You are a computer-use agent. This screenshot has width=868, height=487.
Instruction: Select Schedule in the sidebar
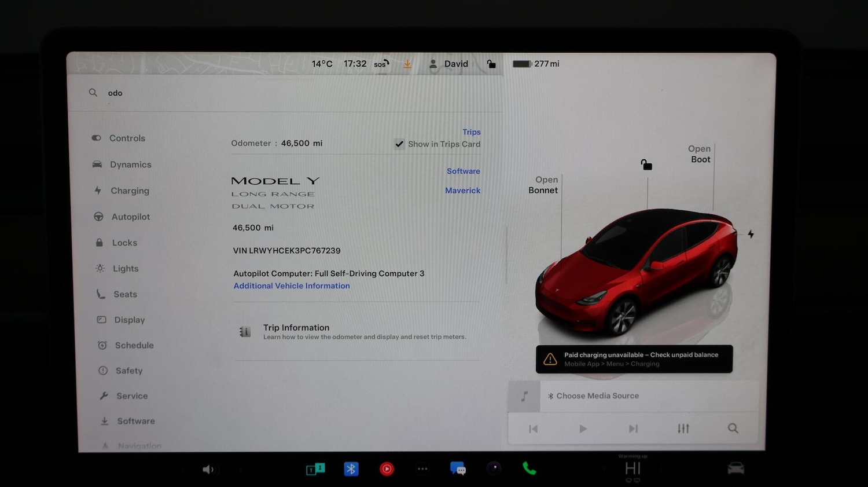point(126,345)
